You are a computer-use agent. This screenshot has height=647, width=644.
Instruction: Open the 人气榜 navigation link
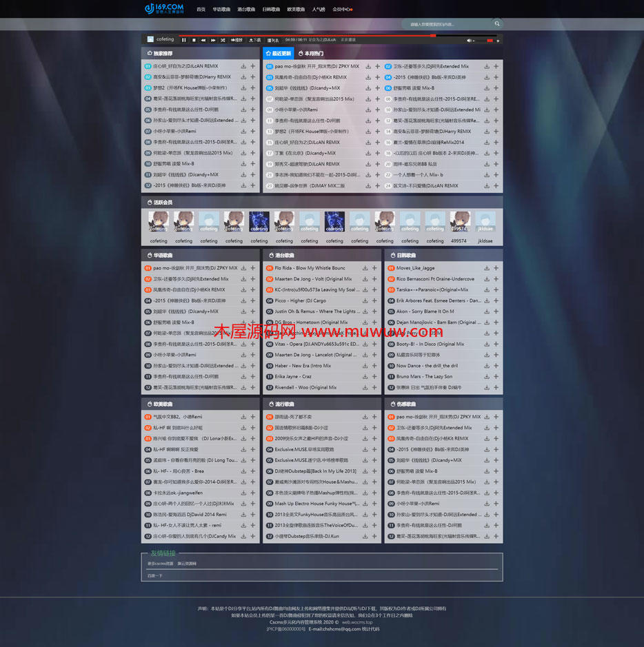coord(319,10)
